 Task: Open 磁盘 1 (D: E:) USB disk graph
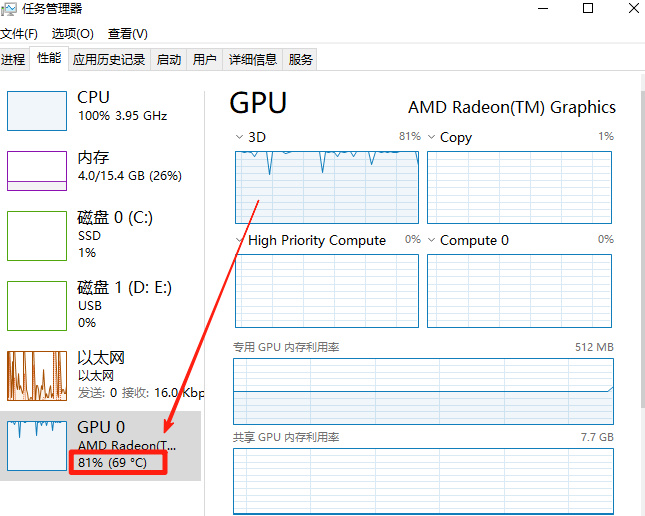click(x=37, y=305)
